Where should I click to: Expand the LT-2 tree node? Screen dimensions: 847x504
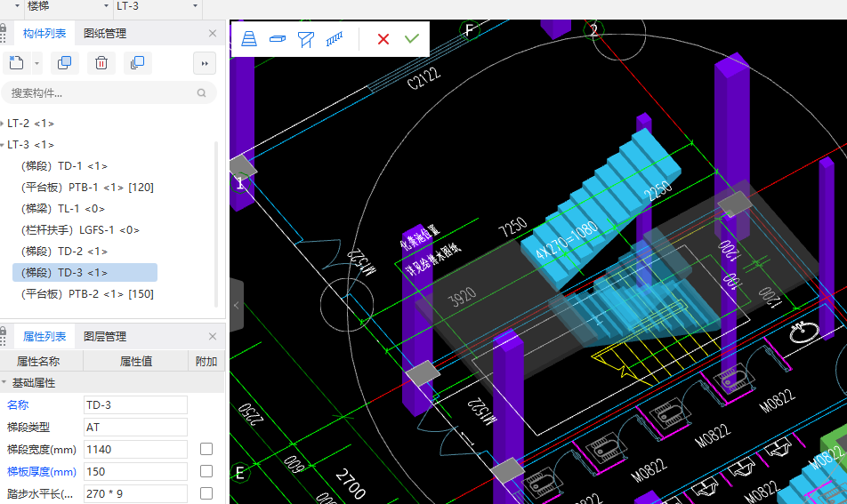[x=2, y=124]
